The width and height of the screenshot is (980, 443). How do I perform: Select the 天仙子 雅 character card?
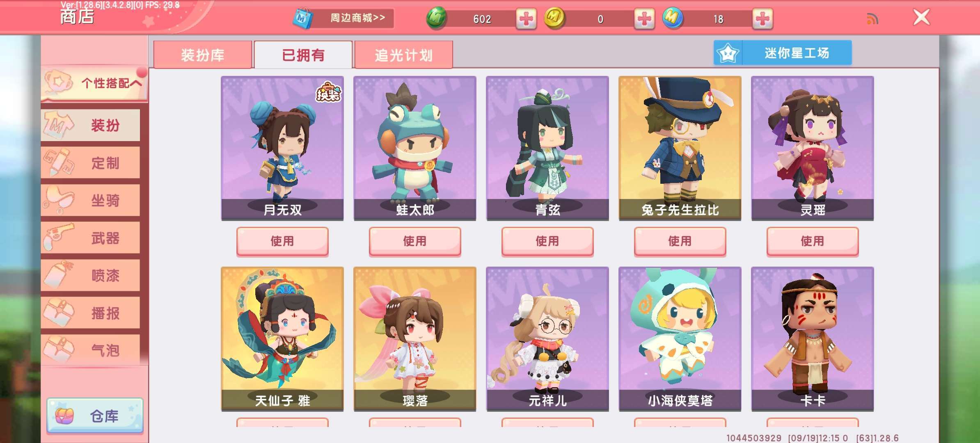pos(282,339)
